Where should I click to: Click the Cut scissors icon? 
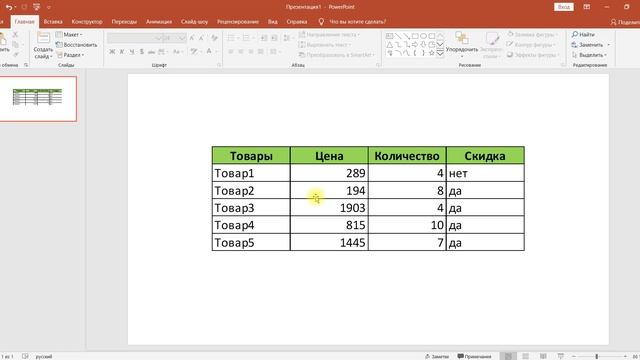(x=16, y=35)
